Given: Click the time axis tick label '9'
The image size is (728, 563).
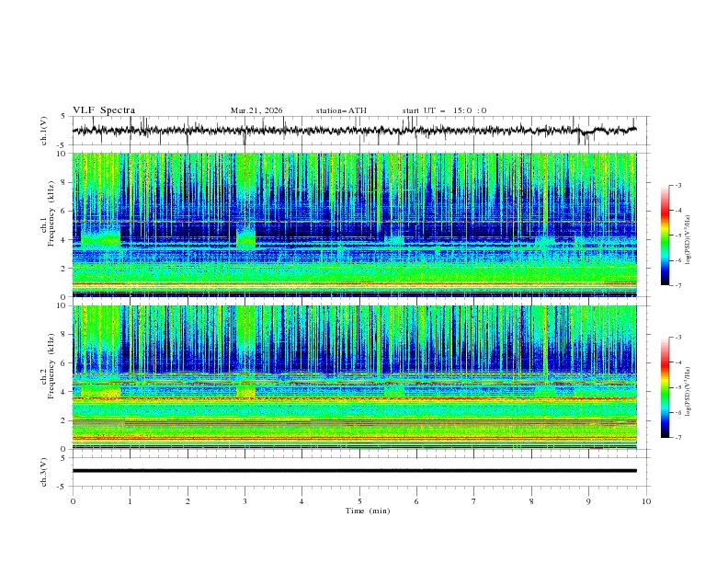Looking at the screenshot, I should (x=588, y=501).
